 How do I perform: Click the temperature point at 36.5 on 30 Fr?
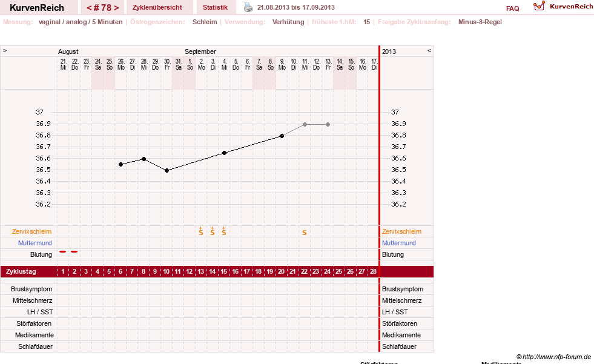coord(167,170)
